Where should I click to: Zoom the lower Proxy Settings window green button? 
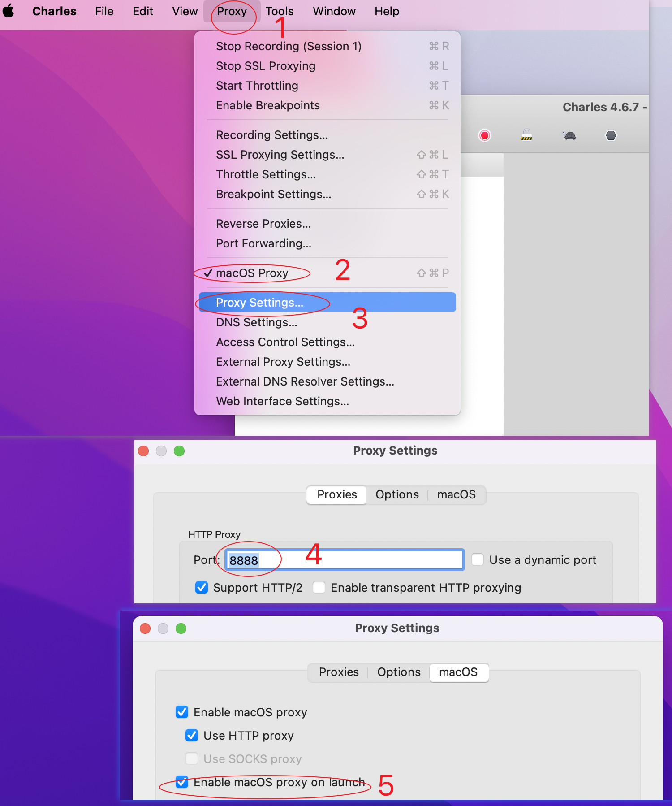181,628
